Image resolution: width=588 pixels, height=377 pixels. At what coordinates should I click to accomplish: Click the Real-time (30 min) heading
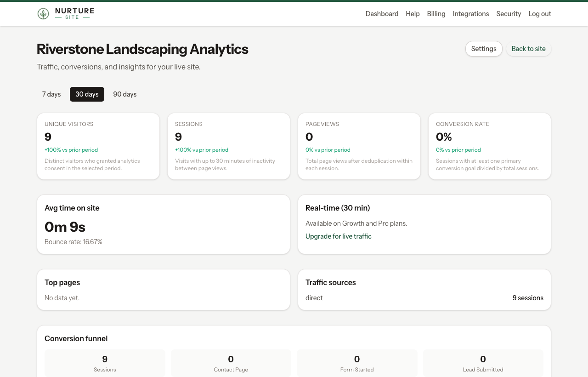[x=338, y=208]
